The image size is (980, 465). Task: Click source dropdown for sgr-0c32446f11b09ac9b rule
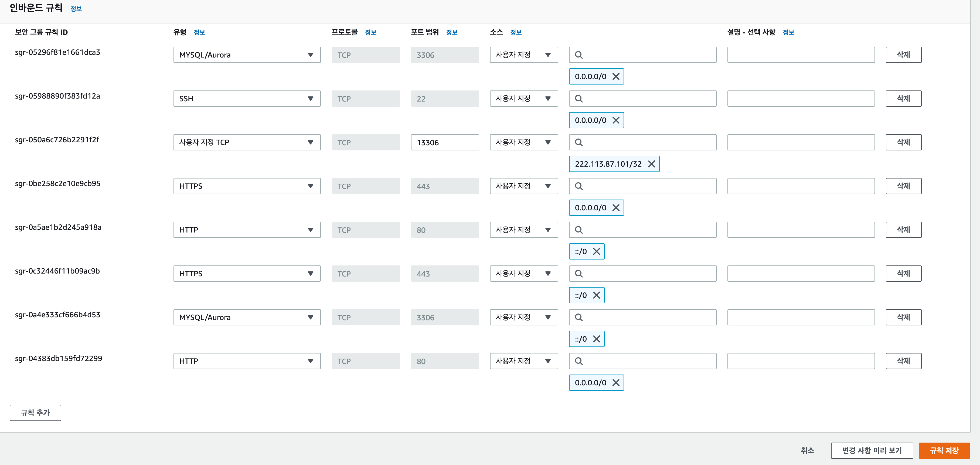(524, 274)
